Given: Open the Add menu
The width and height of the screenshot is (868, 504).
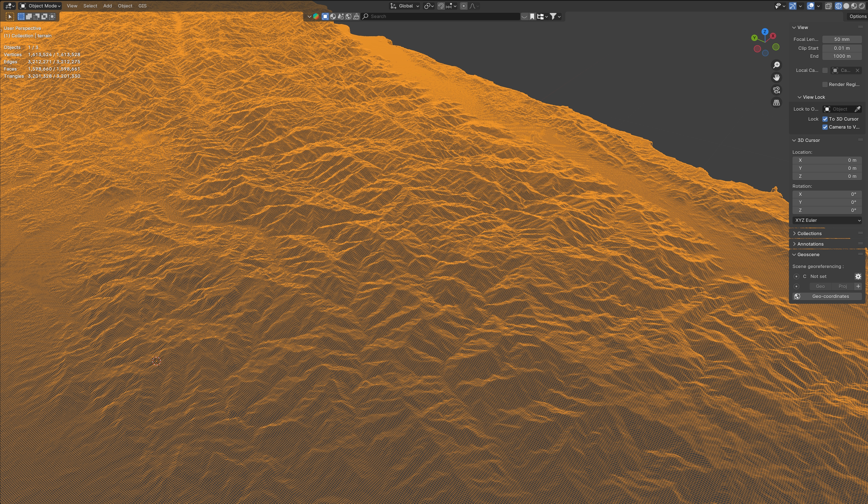Looking at the screenshot, I should 108,6.
